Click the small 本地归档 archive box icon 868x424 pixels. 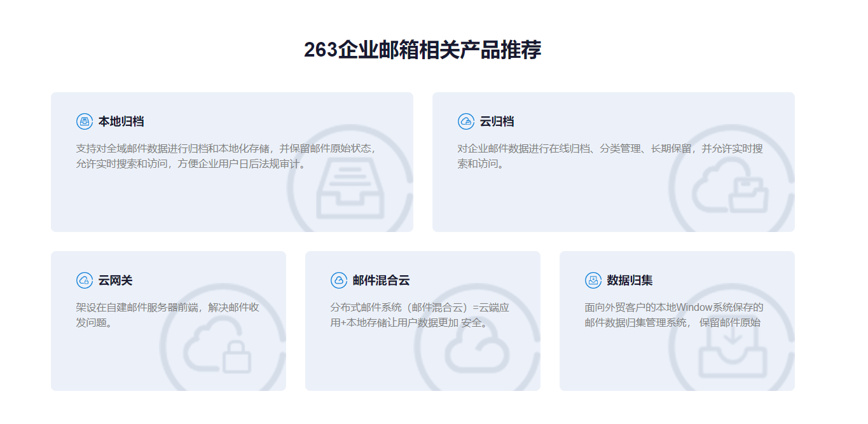coord(85,121)
